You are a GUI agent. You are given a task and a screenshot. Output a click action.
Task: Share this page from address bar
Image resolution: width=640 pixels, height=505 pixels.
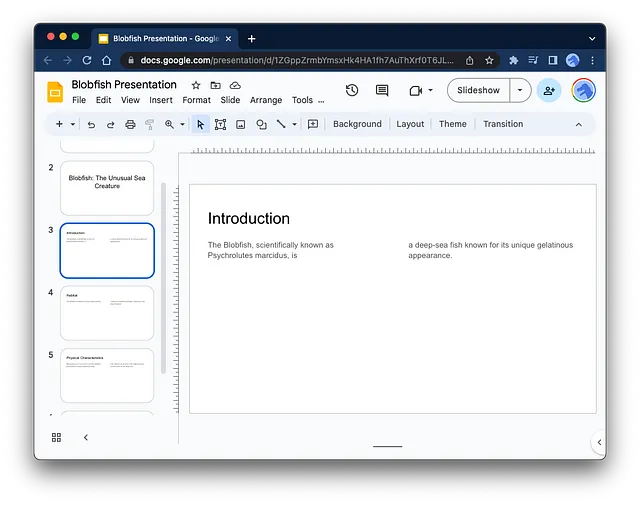click(x=469, y=60)
